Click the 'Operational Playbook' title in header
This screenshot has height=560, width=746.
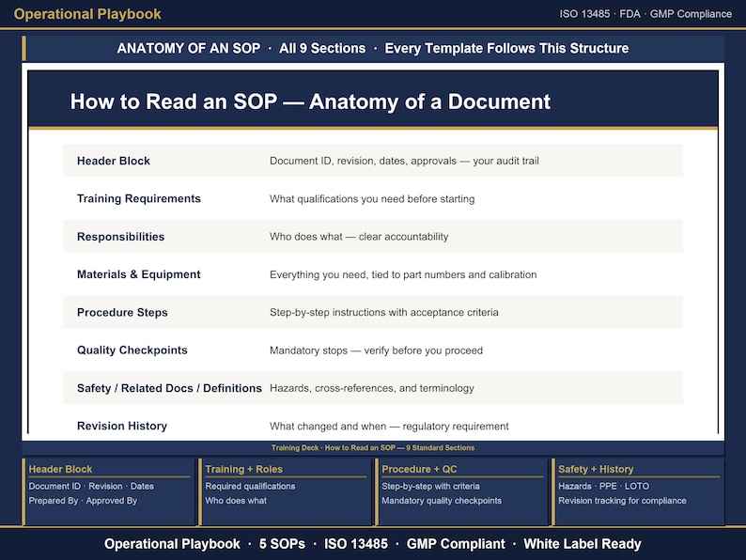coord(87,14)
